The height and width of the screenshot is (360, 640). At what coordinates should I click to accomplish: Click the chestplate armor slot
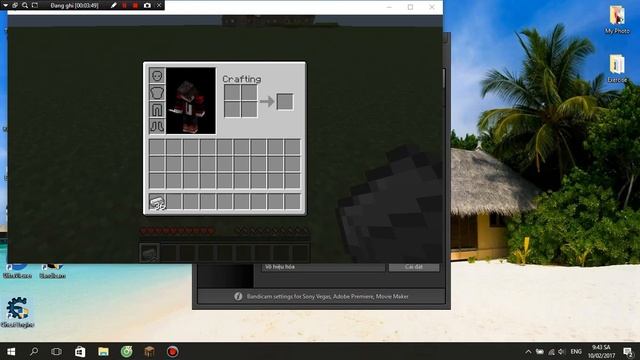coord(157,93)
